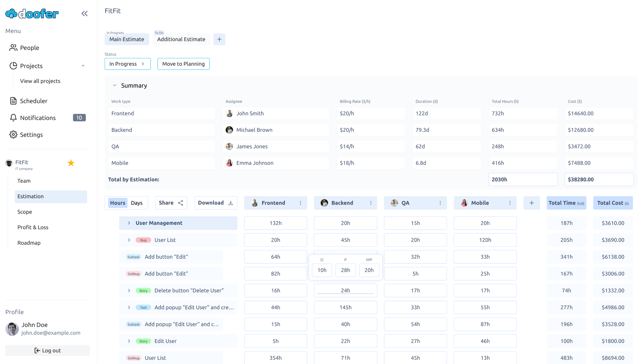Open the In Progress status dropdown
This screenshot has height=364, width=644.
click(x=128, y=64)
